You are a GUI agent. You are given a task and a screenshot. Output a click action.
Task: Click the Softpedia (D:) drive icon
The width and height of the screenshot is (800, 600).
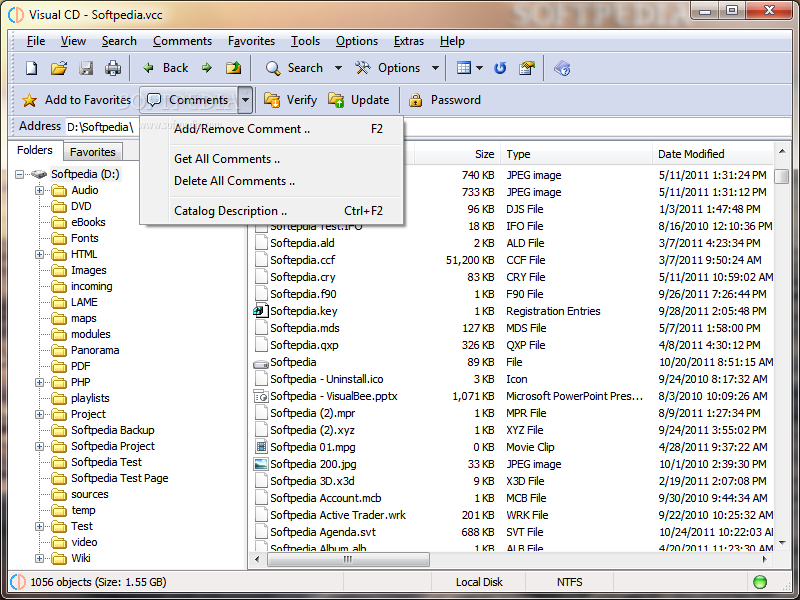tap(39, 174)
